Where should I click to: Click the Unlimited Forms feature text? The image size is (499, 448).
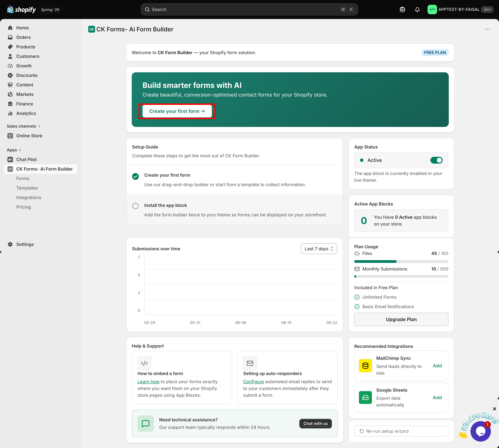click(379, 297)
